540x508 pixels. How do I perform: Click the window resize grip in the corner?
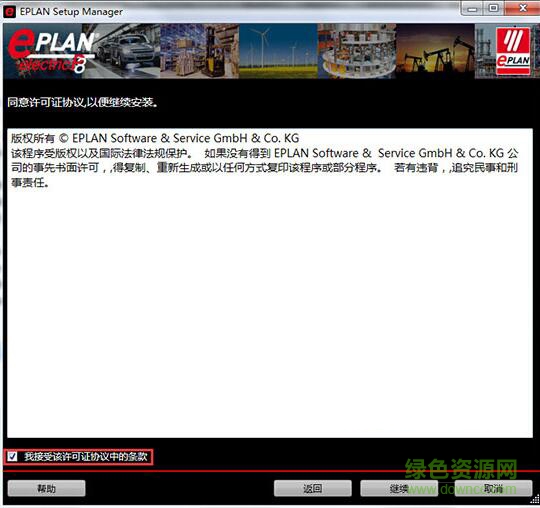point(535,499)
